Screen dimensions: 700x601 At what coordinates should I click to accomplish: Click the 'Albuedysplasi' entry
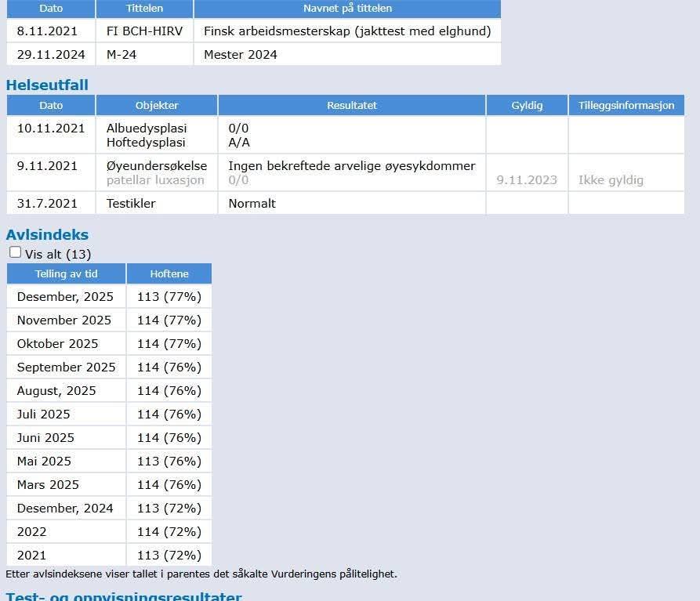147,129
